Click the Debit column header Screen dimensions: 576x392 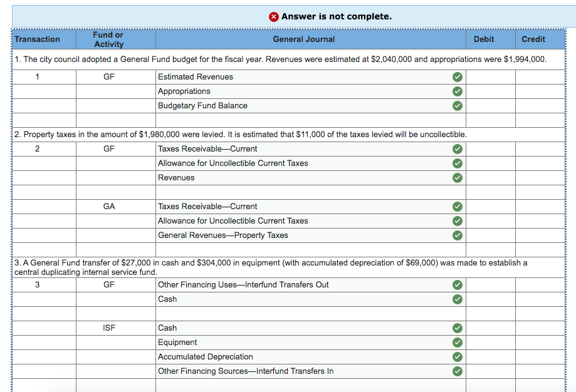pyautogui.click(x=491, y=39)
